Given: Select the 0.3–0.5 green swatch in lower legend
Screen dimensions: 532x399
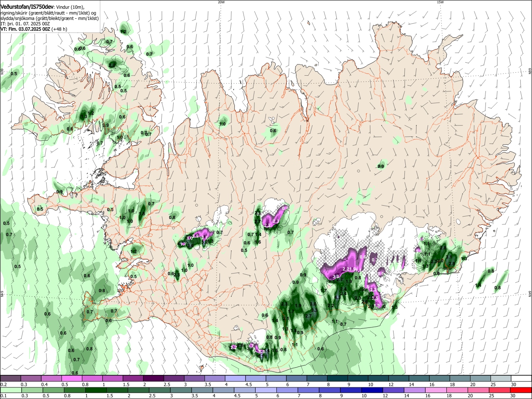Looking at the screenshot, I should coord(32,390).
